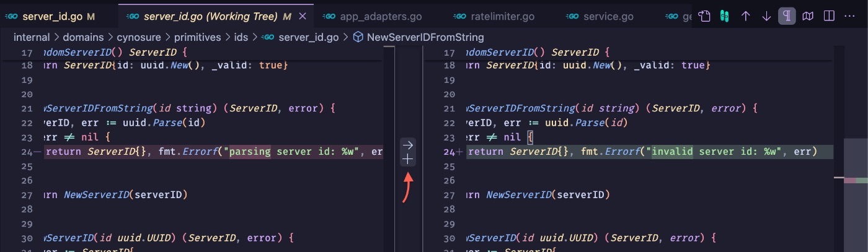Click line number 21 in the right pane
The image size is (868, 252).
click(x=449, y=108)
